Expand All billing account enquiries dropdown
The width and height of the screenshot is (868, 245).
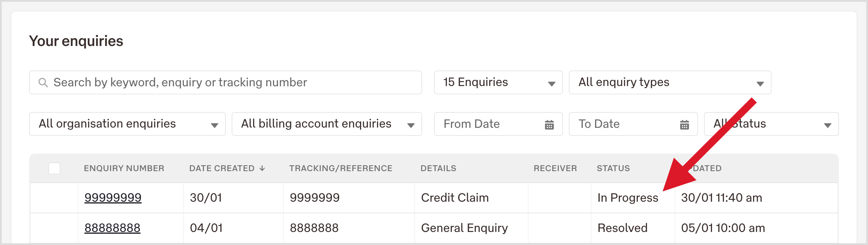click(x=327, y=124)
